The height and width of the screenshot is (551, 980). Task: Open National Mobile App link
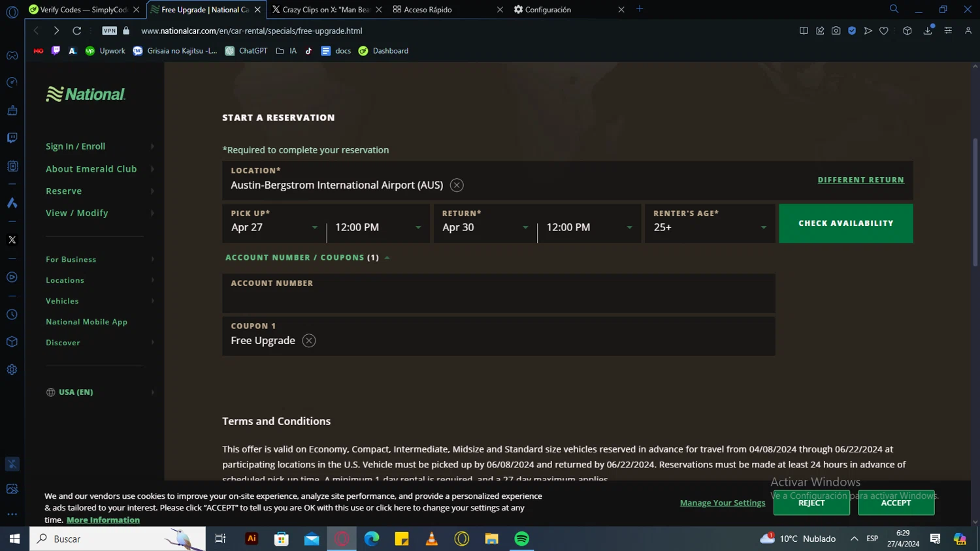pyautogui.click(x=86, y=322)
